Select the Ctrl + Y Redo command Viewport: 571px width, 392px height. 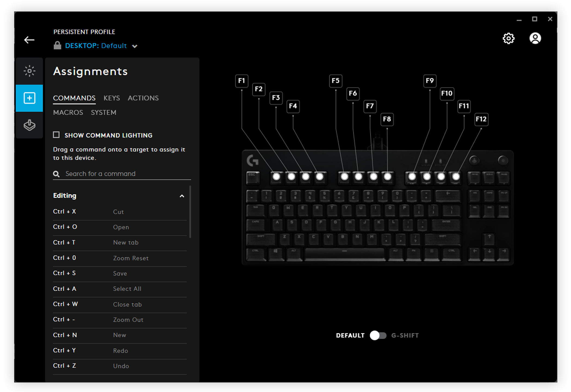pos(120,350)
